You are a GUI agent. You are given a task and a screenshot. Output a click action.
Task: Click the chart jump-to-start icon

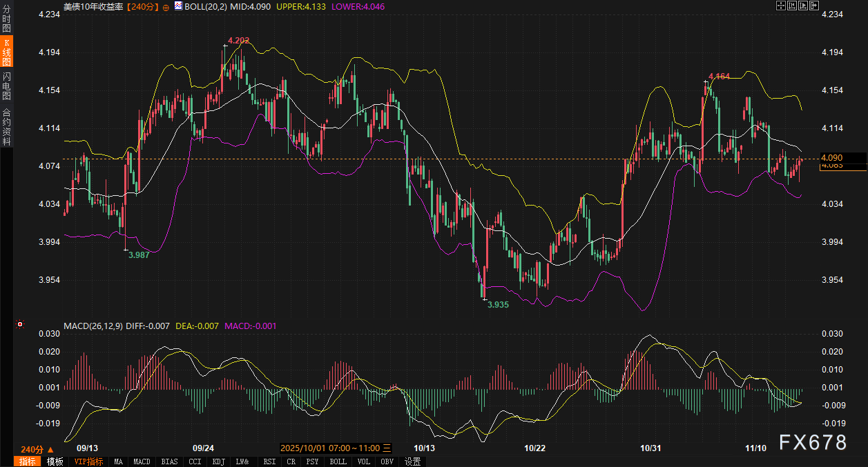[791, 6]
